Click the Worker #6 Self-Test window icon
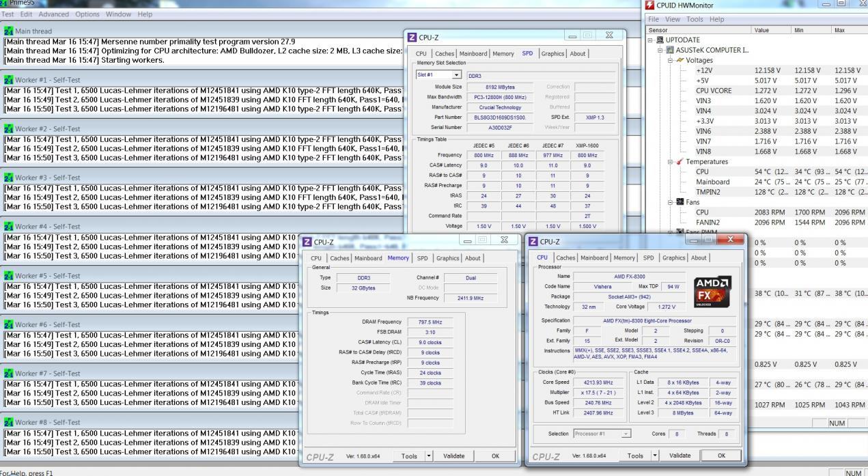 pos(9,324)
